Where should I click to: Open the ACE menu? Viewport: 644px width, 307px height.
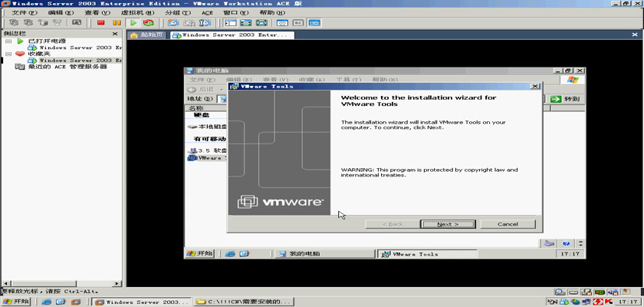[x=207, y=13]
